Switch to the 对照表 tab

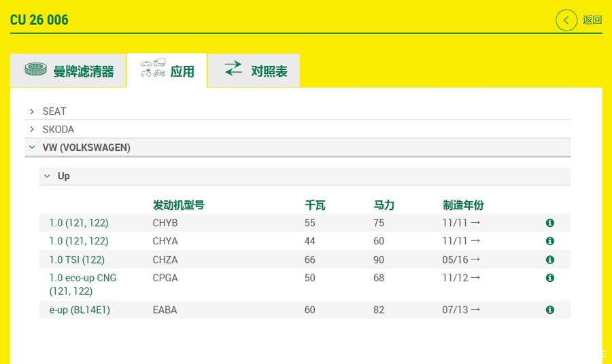(x=254, y=71)
